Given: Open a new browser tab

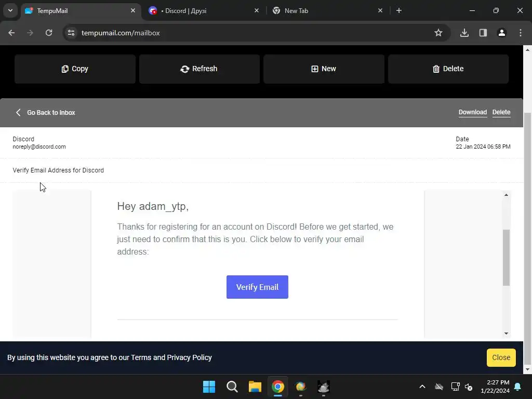Looking at the screenshot, I should pyautogui.click(x=399, y=10).
